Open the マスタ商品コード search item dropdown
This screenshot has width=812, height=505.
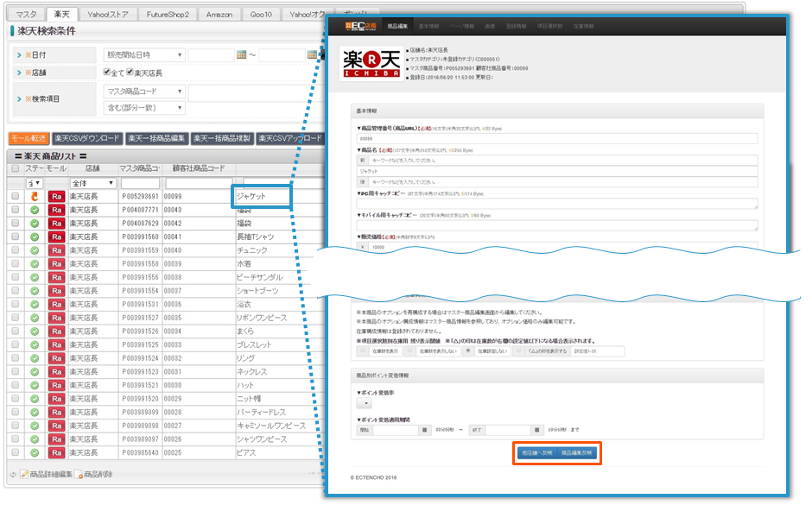(x=144, y=92)
